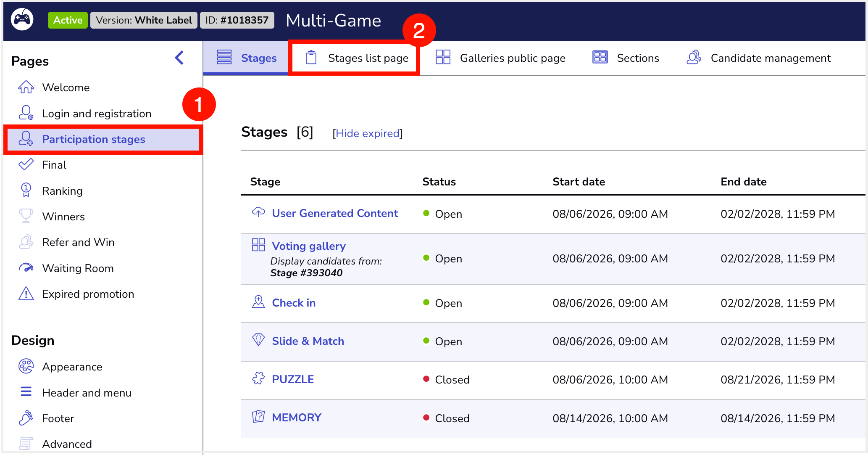Viewport: 868px width, 455px height.
Task: Open the Voting gallery stage
Action: coord(309,246)
